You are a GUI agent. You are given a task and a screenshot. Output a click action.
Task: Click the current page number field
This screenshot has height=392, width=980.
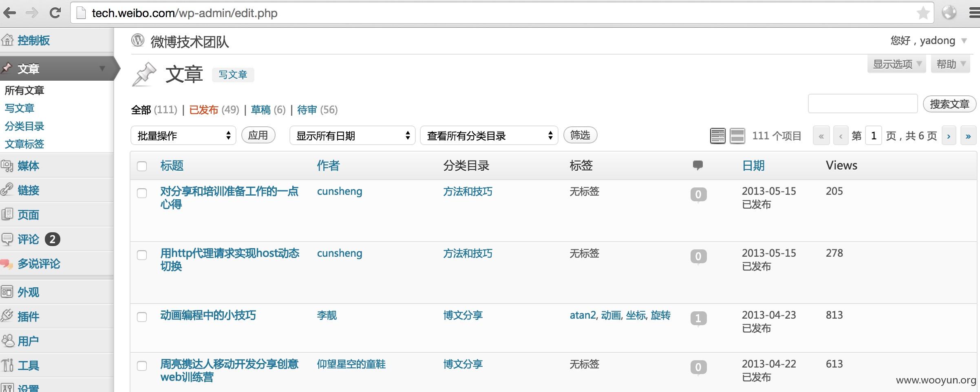click(x=873, y=136)
